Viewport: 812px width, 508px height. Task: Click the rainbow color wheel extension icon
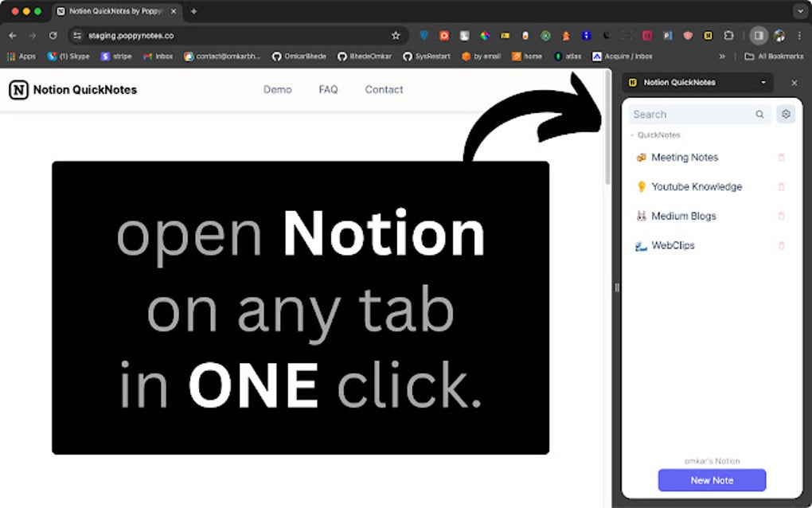[x=485, y=35]
